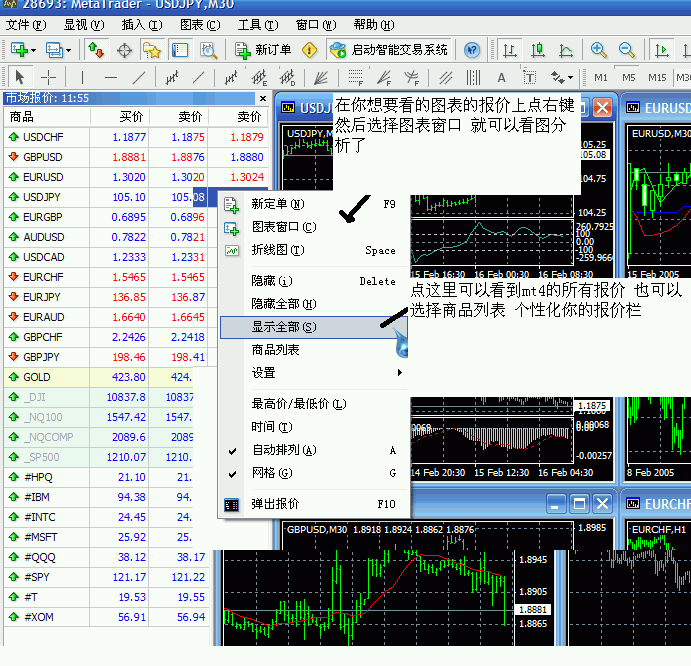The width and height of the screenshot is (691, 666).
Task: Click the help question mark icon
Action: [471, 49]
